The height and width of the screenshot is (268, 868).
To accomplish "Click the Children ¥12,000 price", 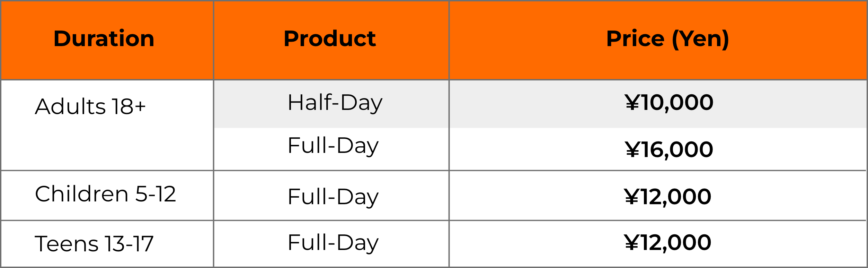I will [x=667, y=197].
